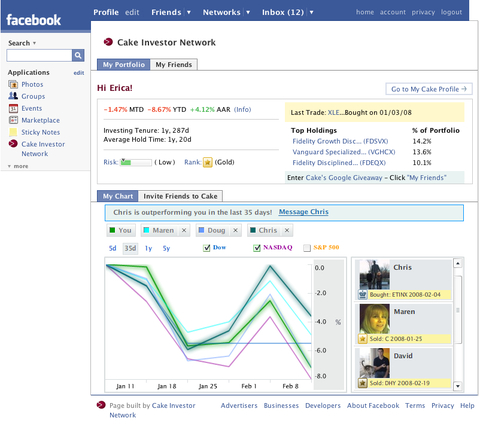
Task: Open David's profile photo thumbnail
Action: tap(375, 363)
